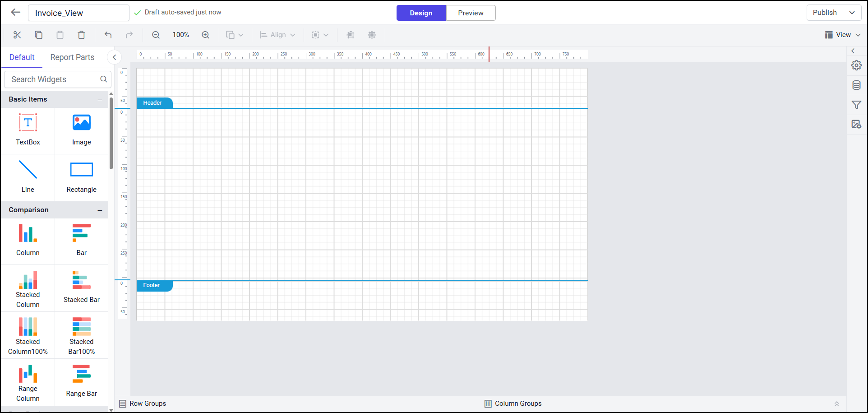Open the View dropdown menu
The width and height of the screenshot is (868, 413).
pyautogui.click(x=843, y=35)
